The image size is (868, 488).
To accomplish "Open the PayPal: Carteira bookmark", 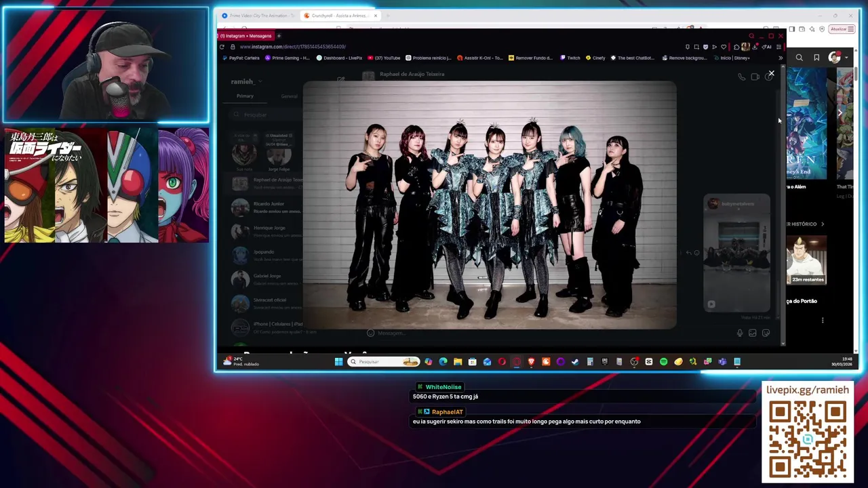I will pos(241,58).
